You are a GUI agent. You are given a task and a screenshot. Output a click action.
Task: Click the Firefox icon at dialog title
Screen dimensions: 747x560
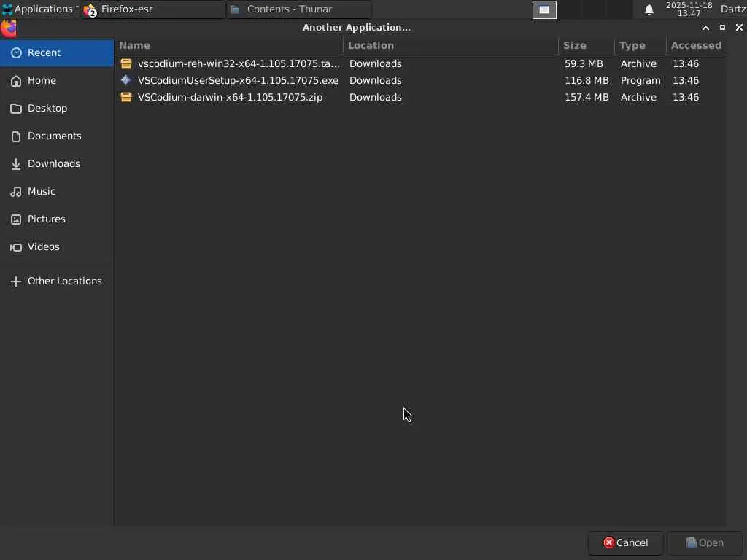click(9, 28)
